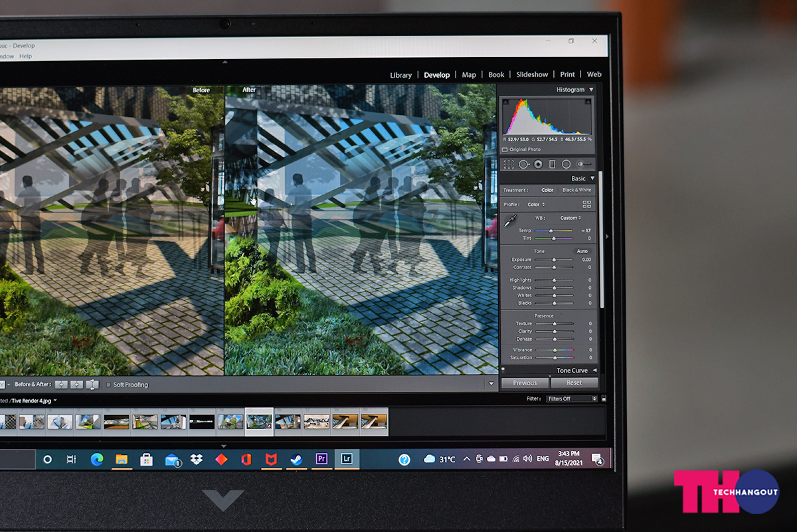
Task: Switch to the Map module
Action: [x=469, y=75]
